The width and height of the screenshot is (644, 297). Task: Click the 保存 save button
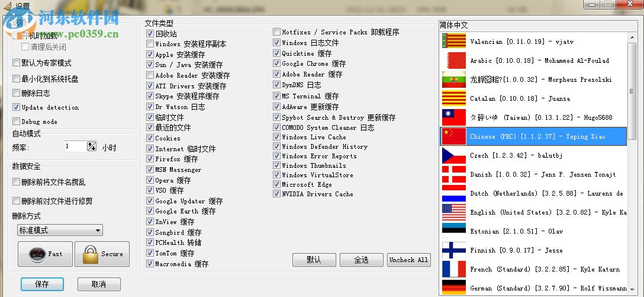(x=42, y=284)
